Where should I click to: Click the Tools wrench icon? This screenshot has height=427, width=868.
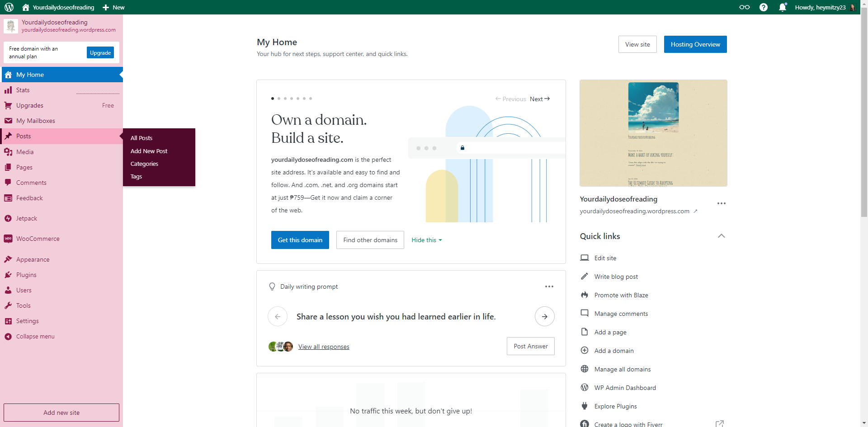(8, 305)
